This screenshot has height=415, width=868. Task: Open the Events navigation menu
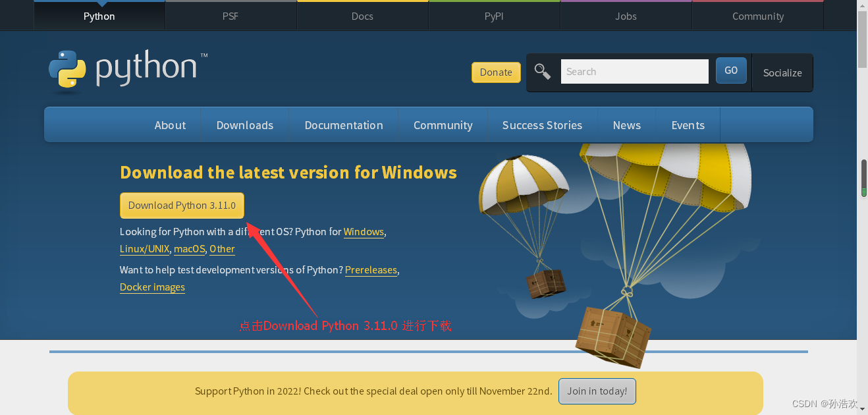[688, 125]
